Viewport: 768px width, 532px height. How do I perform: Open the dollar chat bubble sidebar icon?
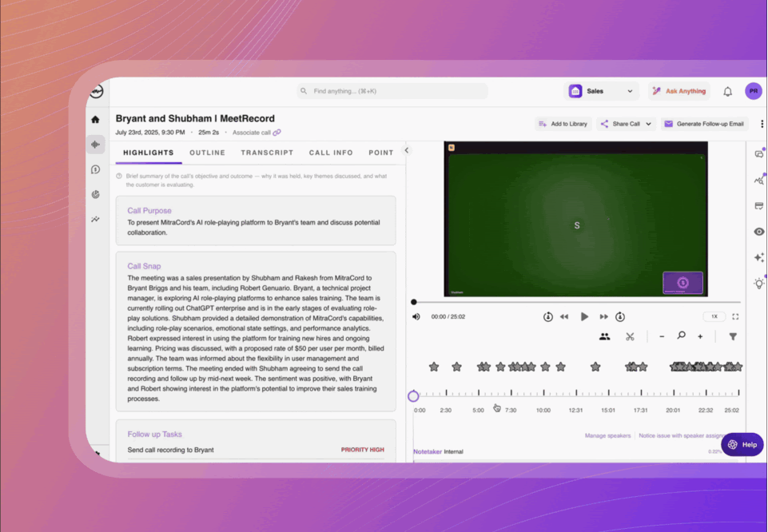[x=96, y=169]
